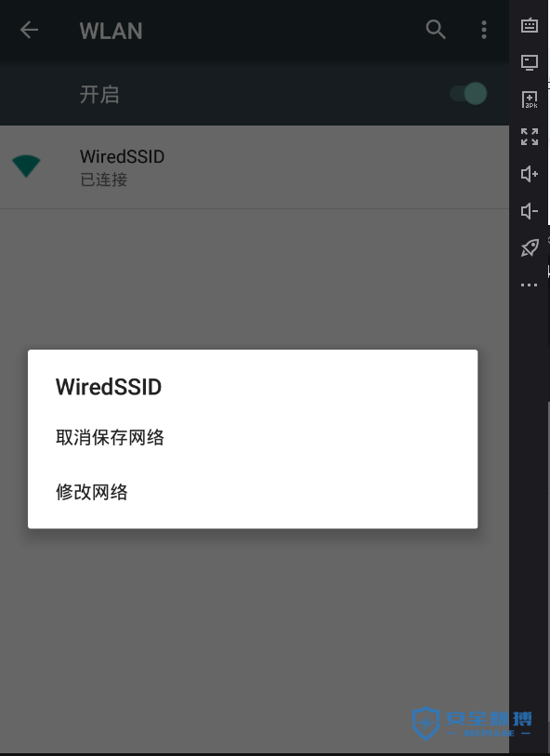The height and width of the screenshot is (756, 550).
Task: Click the emulator screen display icon
Action: point(530,62)
